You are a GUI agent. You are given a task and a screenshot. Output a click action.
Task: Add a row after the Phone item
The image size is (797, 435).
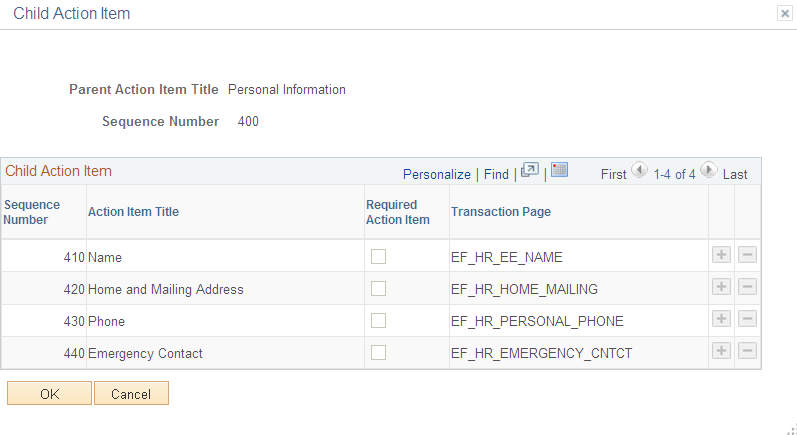coord(721,319)
